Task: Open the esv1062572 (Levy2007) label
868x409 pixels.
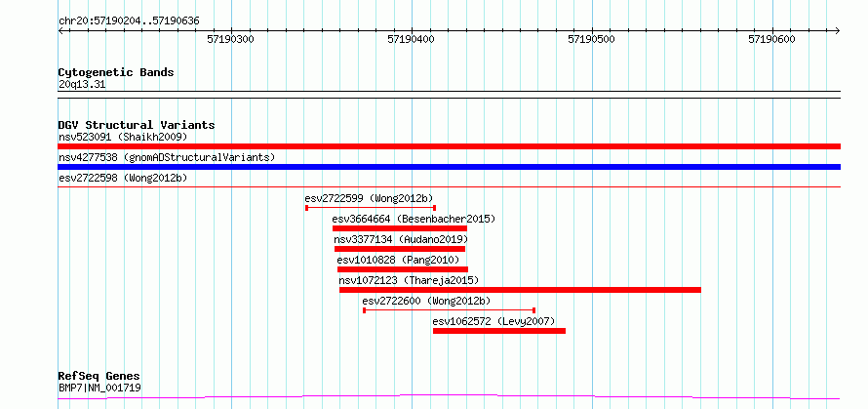Action: (493, 321)
